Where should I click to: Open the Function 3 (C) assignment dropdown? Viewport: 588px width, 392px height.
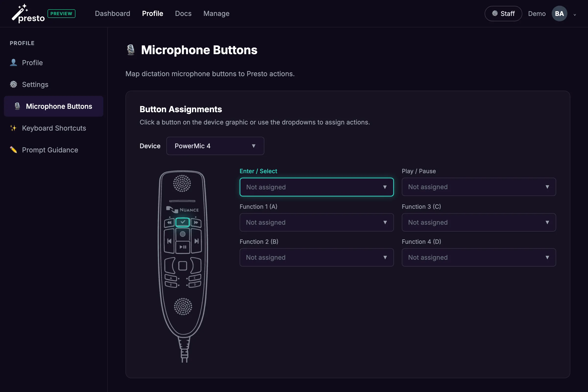pyautogui.click(x=478, y=222)
